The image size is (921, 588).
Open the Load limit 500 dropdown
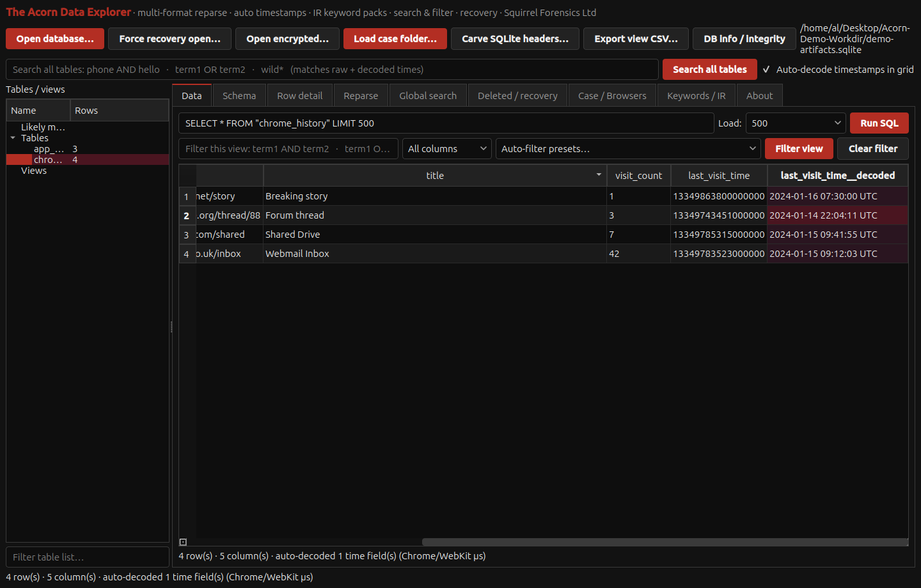(x=796, y=123)
